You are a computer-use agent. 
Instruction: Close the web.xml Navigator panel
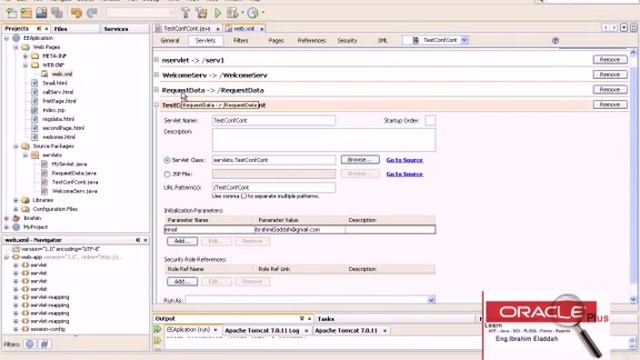pyautogui.click(x=145, y=240)
